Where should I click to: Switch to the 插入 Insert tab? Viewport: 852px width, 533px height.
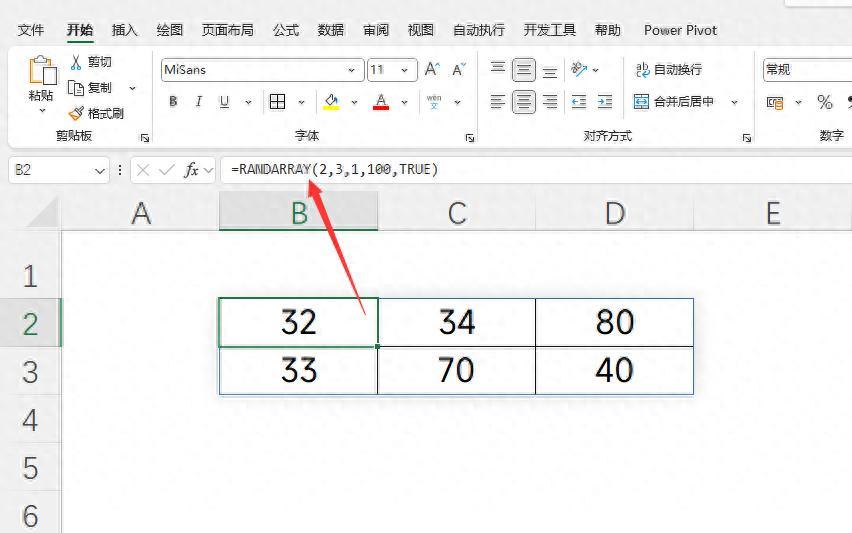(x=124, y=30)
